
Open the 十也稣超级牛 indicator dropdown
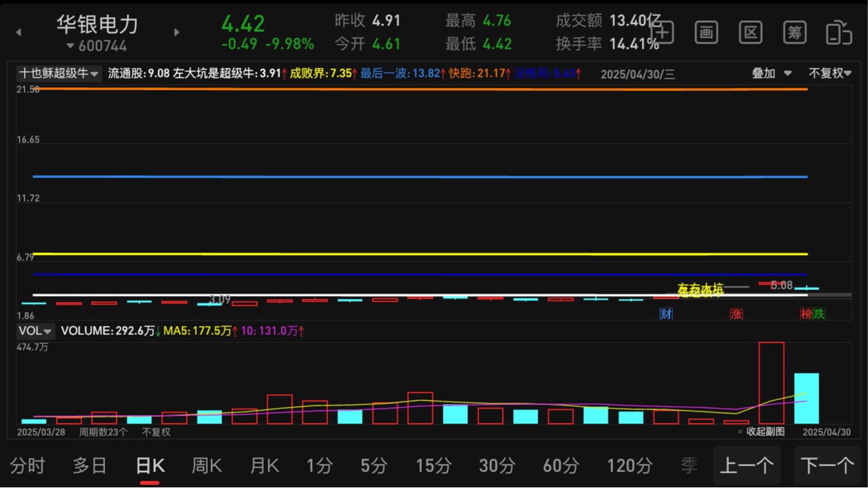pos(58,74)
